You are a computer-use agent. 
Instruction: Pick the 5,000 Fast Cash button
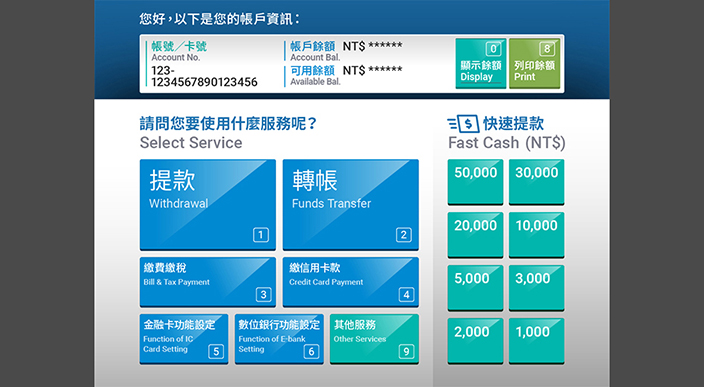(x=475, y=288)
